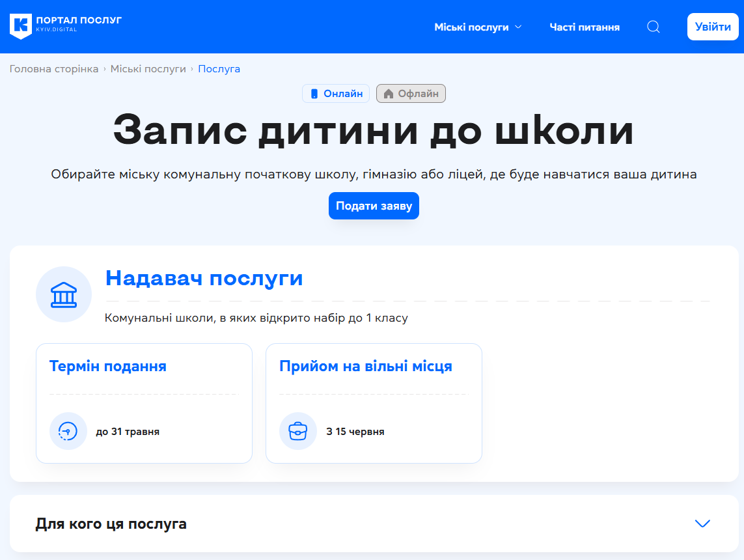Click the 'Прийом на вільні місця' card title
The height and width of the screenshot is (560, 744).
[366, 366]
